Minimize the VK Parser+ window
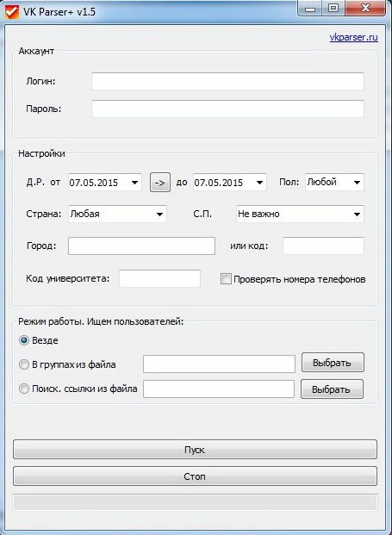The width and height of the screenshot is (392, 535). pyautogui.click(x=310, y=9)
